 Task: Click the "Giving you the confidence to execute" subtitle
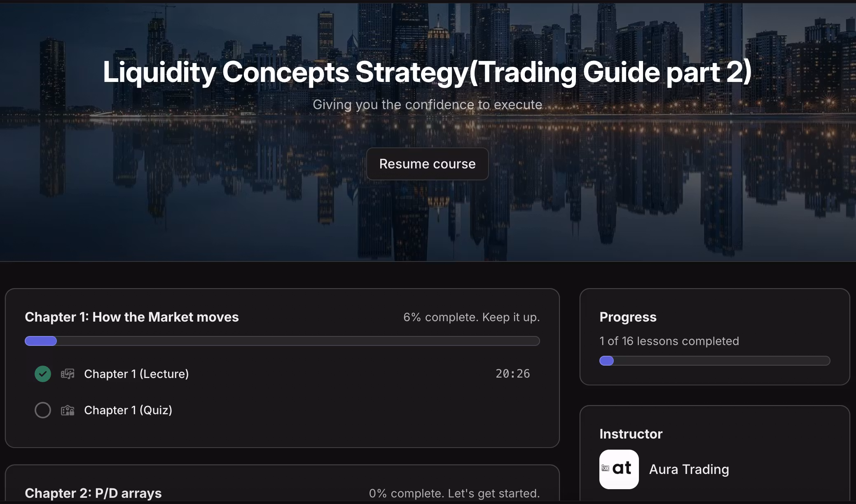tap(427, 105)
